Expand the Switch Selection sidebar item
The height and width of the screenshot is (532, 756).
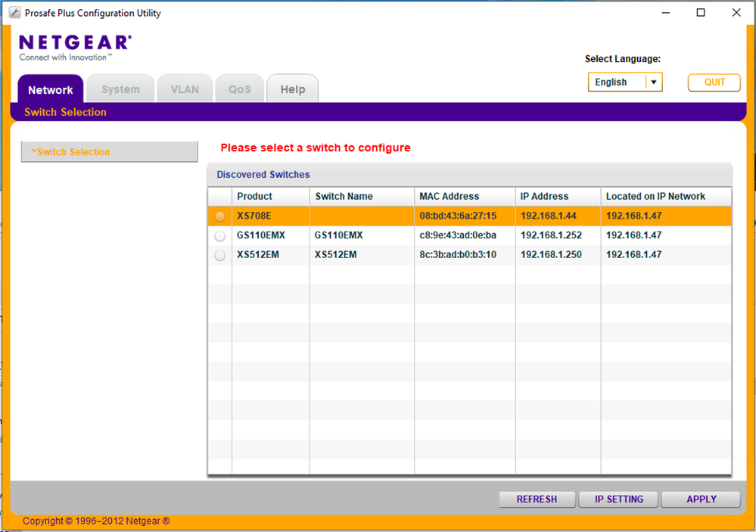110,152
